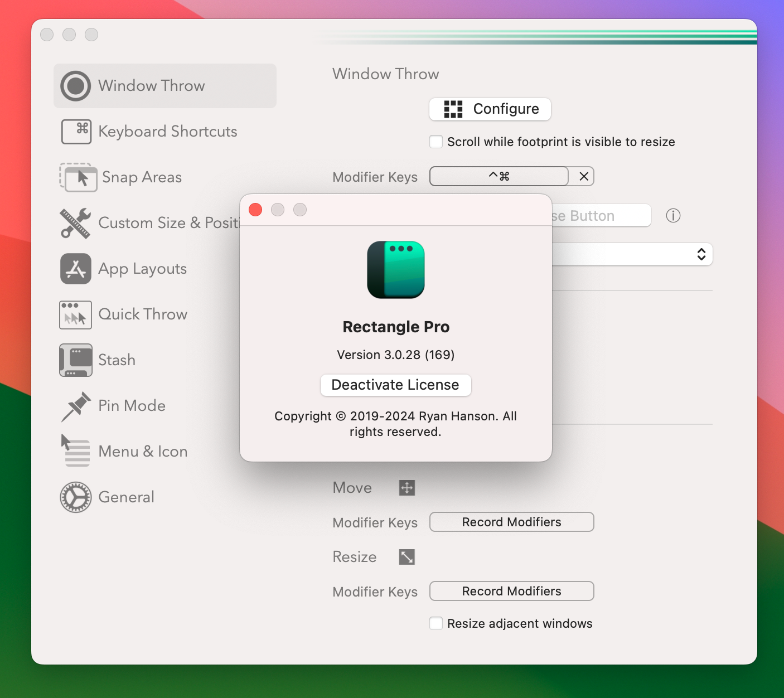Check the Resize adjacent windows option
Viewport: 784px width, 698px height.
click(436, 623)
